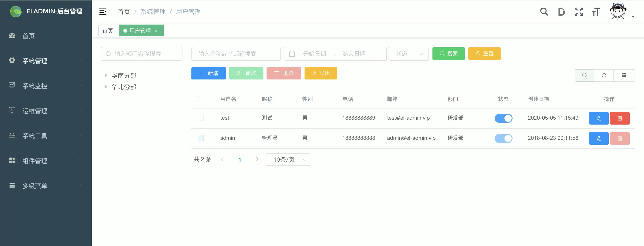Open column display grid icon
This screenshot has height=246, width=644.
pos(624,75)
